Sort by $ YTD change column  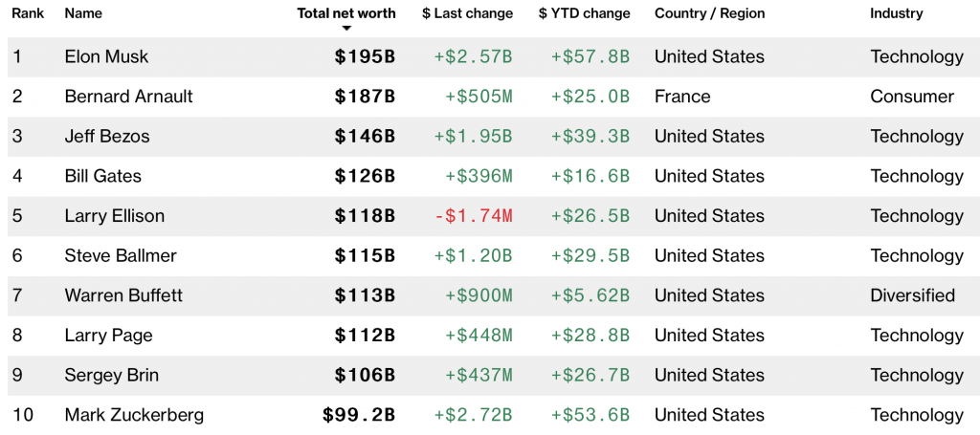[x=584, y=13]
